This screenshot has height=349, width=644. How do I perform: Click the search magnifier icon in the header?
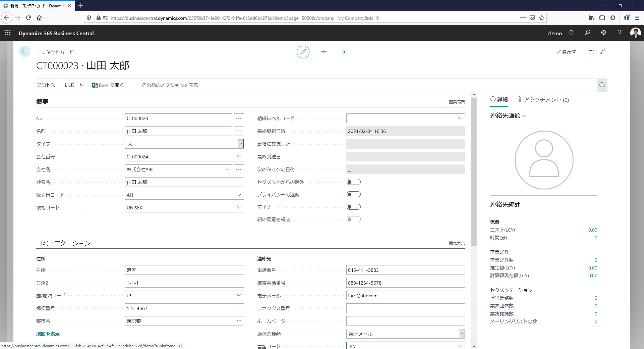(587, 33)
